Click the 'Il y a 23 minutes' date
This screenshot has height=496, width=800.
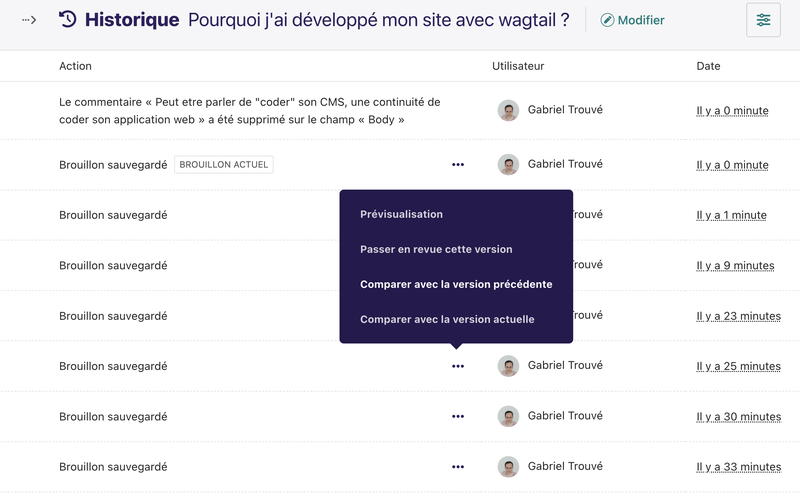(739, 316)
